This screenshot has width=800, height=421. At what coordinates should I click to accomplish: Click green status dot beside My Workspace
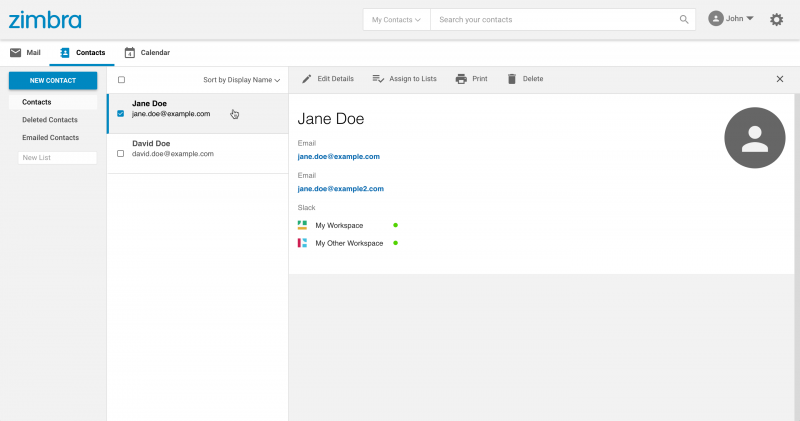395,225
